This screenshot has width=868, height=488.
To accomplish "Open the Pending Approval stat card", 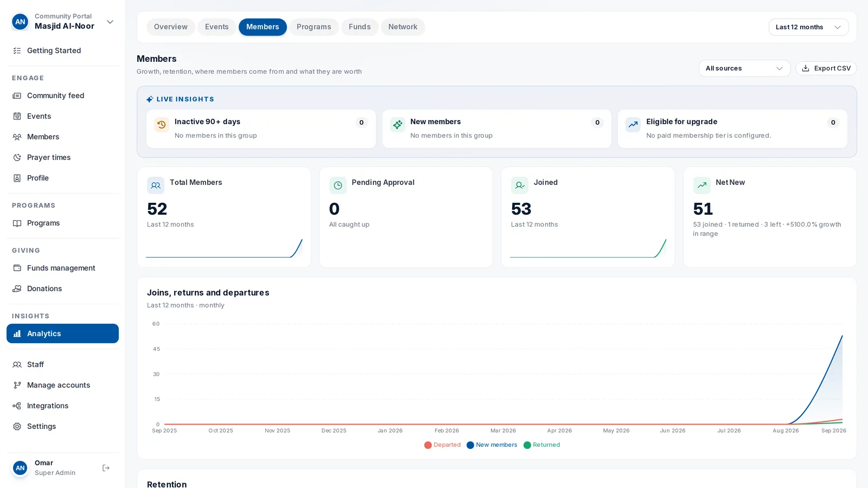I will [406, 217].
